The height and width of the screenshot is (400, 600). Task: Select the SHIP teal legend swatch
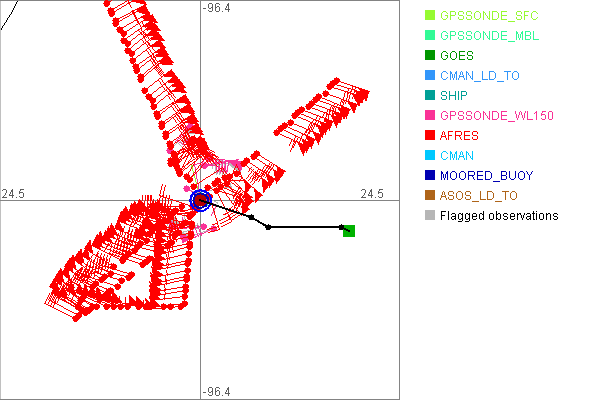pyautogui.click(x=430, y=96)
